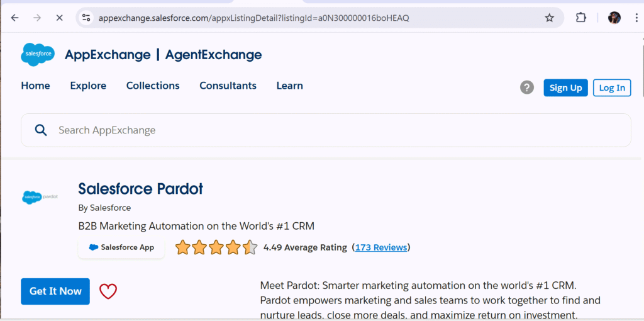This screenshot has height=321, width=644.
Task: Go back with the browser back arrow
Action: pyautogui.click(x=15, y=18)
